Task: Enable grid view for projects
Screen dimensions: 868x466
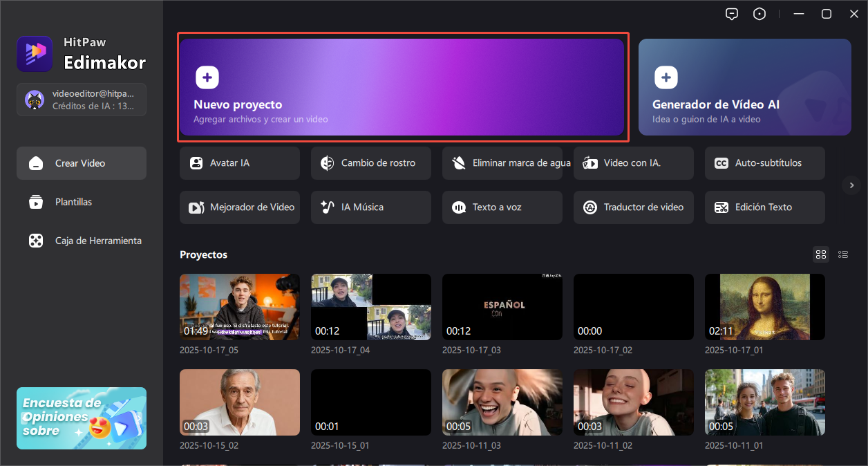Action: pos(821,254)
